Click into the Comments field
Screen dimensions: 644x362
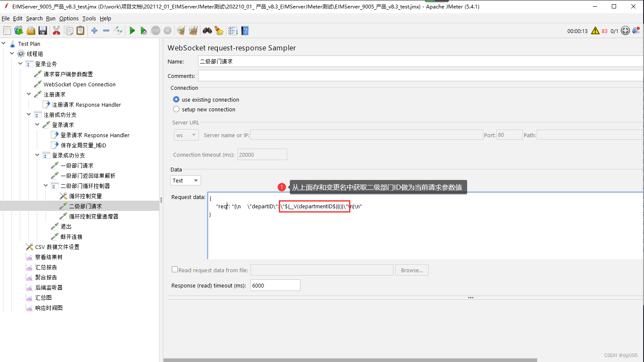[421, 76]
